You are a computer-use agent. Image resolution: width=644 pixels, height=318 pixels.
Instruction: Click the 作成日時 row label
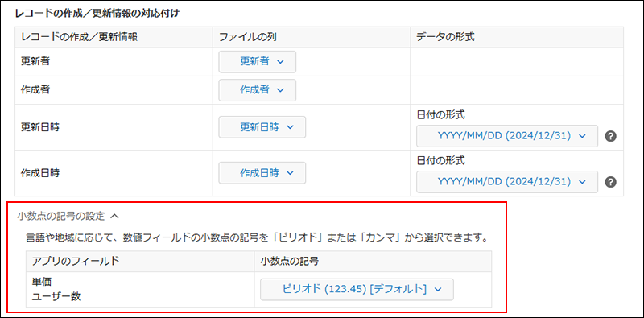pyautogui.click(x=40, y=173)
